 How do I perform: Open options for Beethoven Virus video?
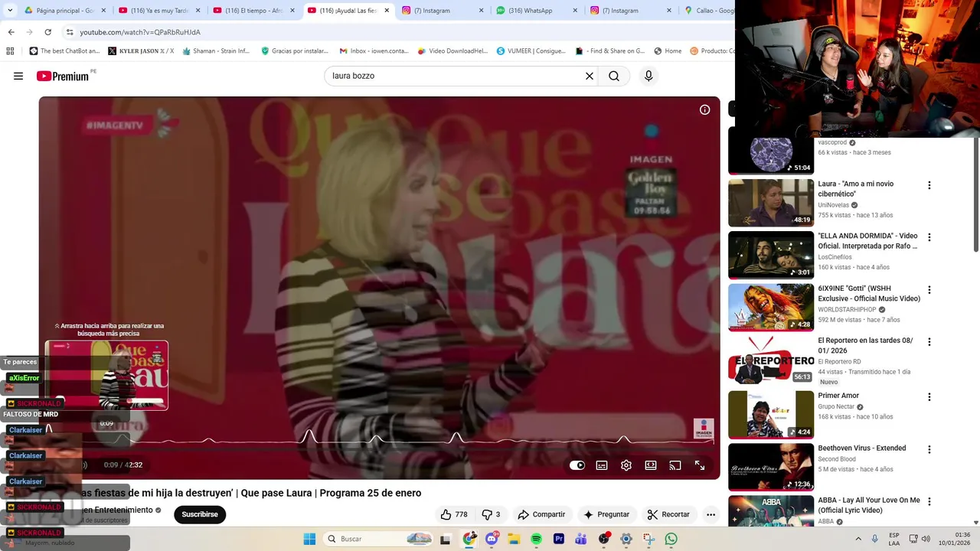pyautogui.click(x=929, y=449)
